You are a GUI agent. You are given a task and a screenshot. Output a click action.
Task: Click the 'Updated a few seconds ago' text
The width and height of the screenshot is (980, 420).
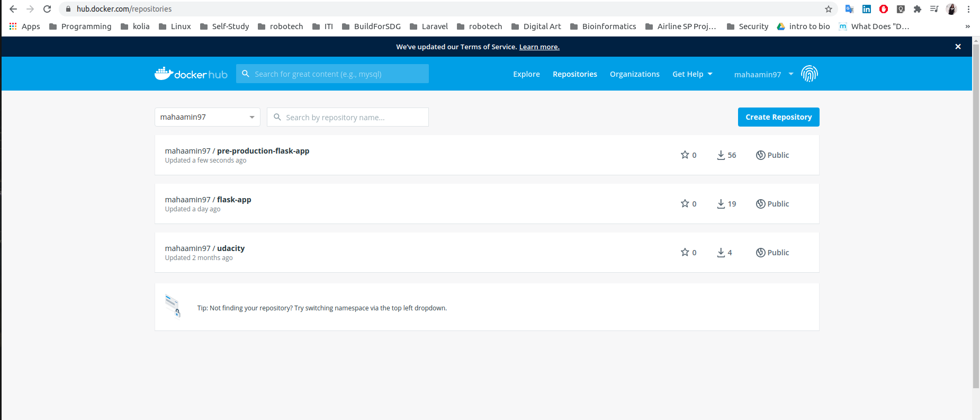click(x=205, y=160)
